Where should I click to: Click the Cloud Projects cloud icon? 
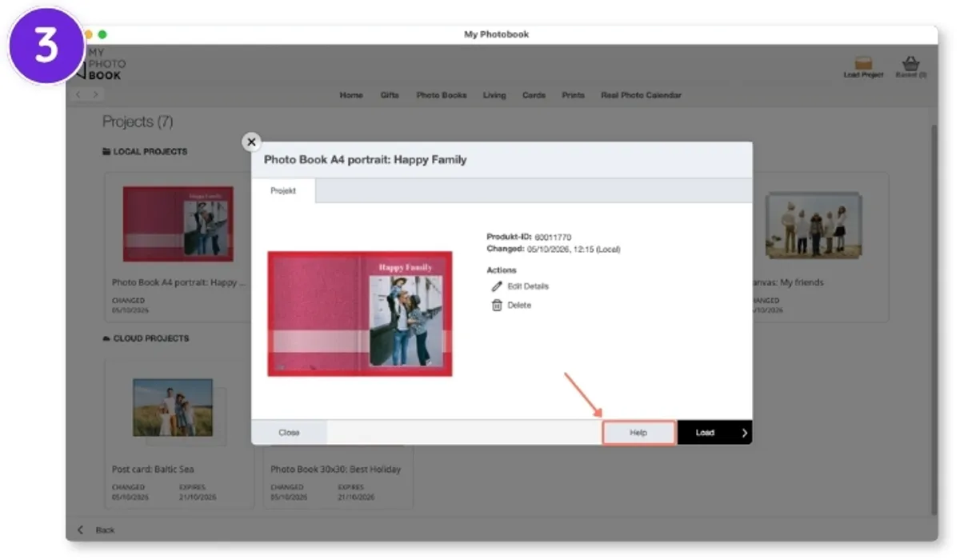click(106, 338)
